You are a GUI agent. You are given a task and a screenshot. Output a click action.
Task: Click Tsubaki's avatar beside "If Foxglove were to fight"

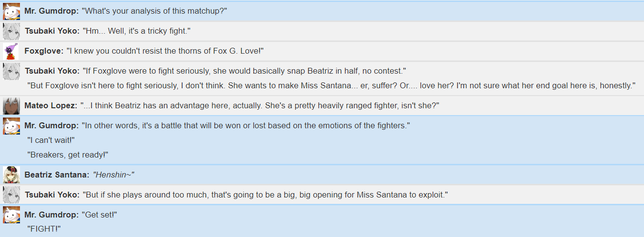(12, 71)
